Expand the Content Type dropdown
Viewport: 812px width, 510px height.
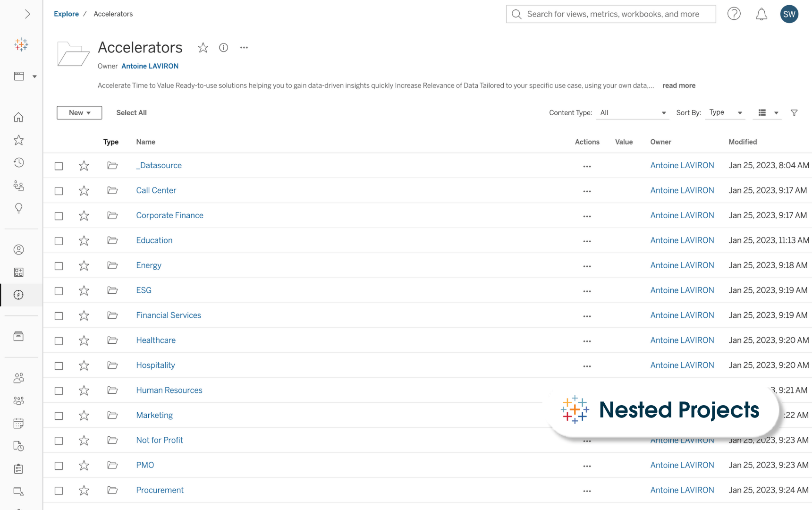coord(633,113)
